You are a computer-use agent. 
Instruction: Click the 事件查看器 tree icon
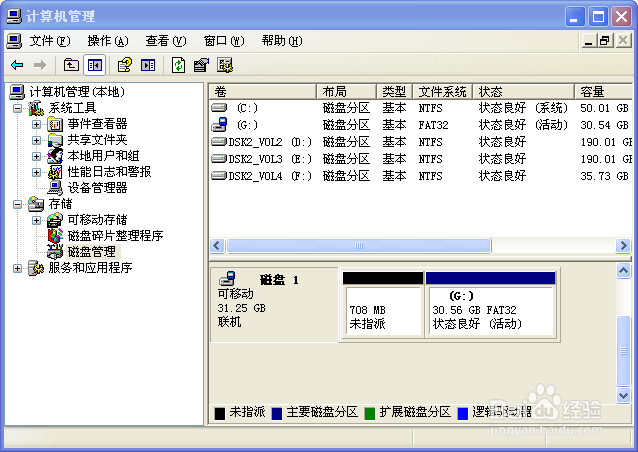[55, 124]
